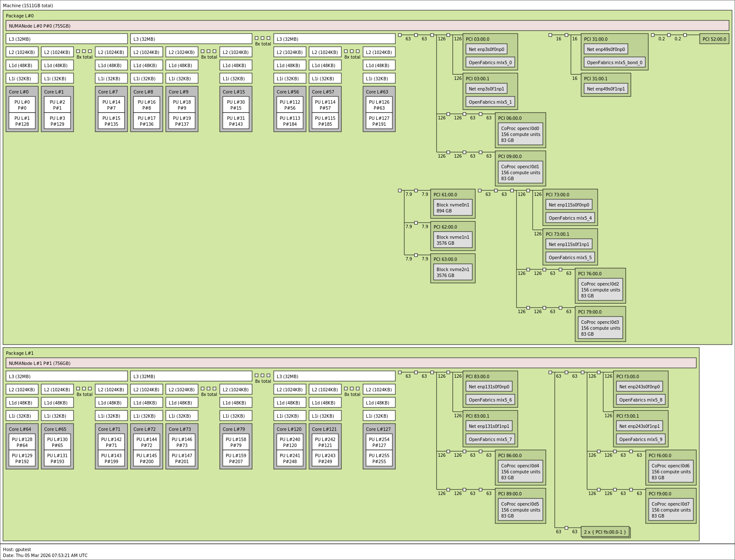Select 'PU L#128 P#64' processing unit
The image size is (735, 560).
pyautogui.click(x=22, y=442)
